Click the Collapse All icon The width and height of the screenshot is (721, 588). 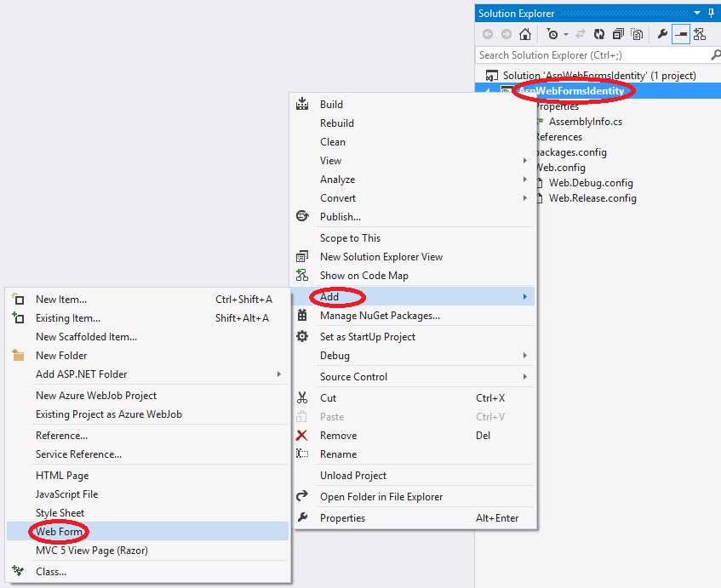[618, 34]
